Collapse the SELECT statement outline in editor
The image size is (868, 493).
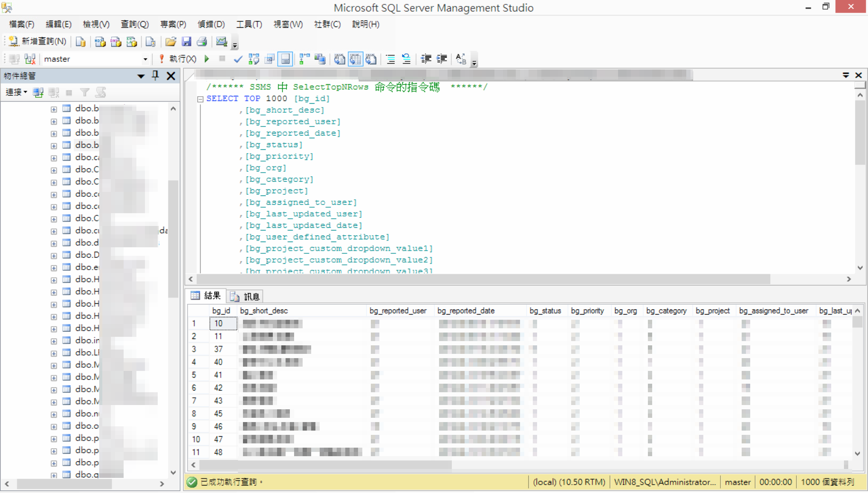(200, 99)
